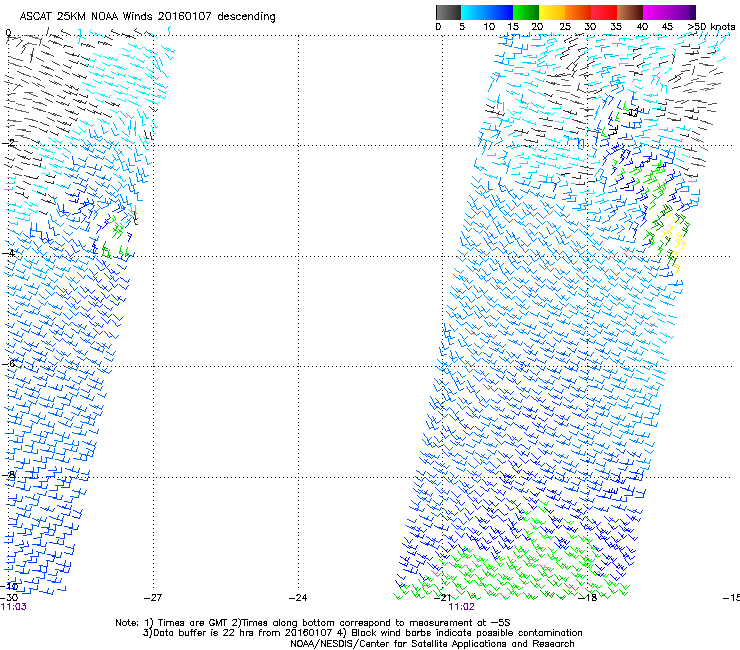Click the '-2' latitude axis label
Viewport: 740px width, 650px height.
pyautogui.click(x=9, y=143)
